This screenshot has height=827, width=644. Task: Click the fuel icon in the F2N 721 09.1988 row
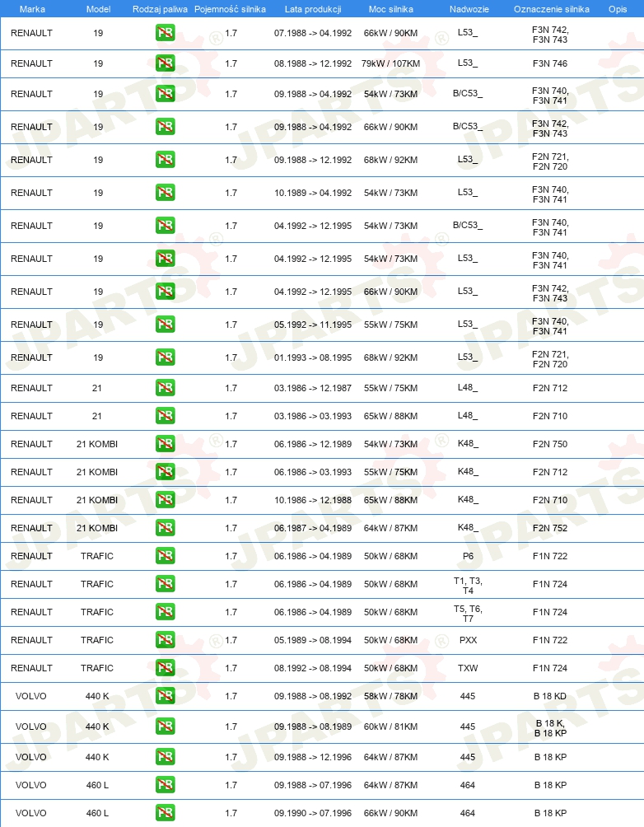coord(165,159)
